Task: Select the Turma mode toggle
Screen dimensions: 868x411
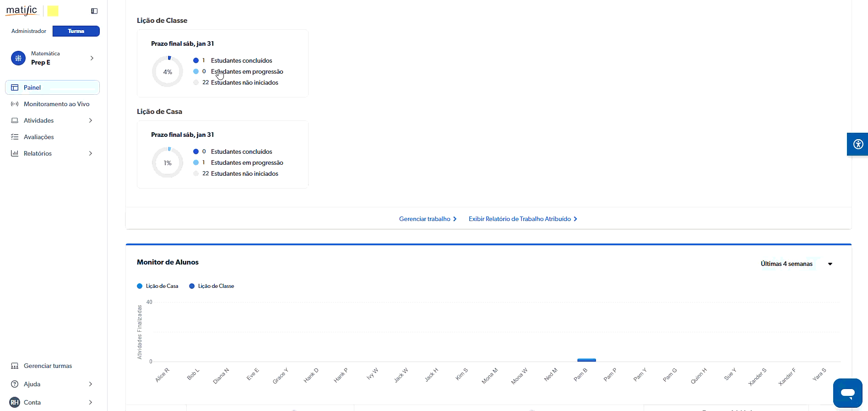Action: [x=76, y=31]
